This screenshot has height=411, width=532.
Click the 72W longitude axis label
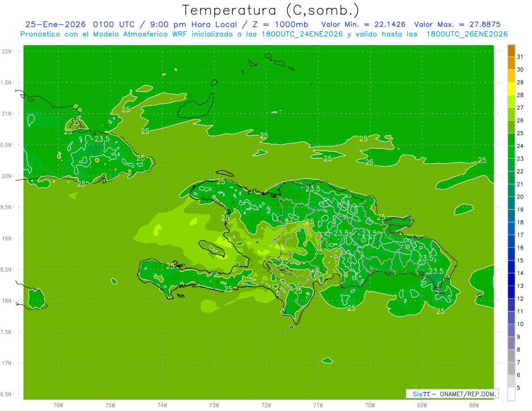coord(266,405)
